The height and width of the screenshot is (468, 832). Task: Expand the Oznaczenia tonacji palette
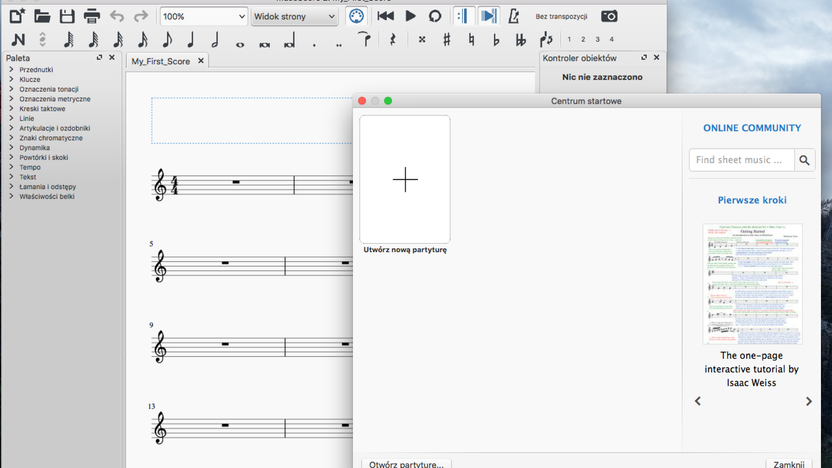[x=11, y=89]
